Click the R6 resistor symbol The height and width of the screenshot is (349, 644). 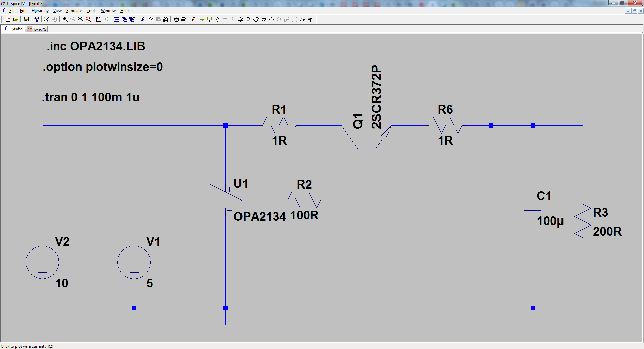[x=445, y=125]
